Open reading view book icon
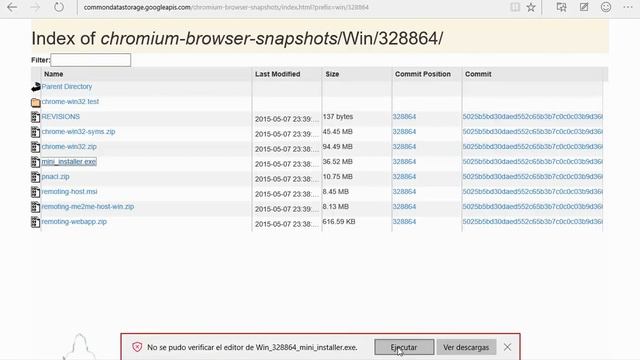This screenshot has height=360, width=640. click(x=515, y=7)
